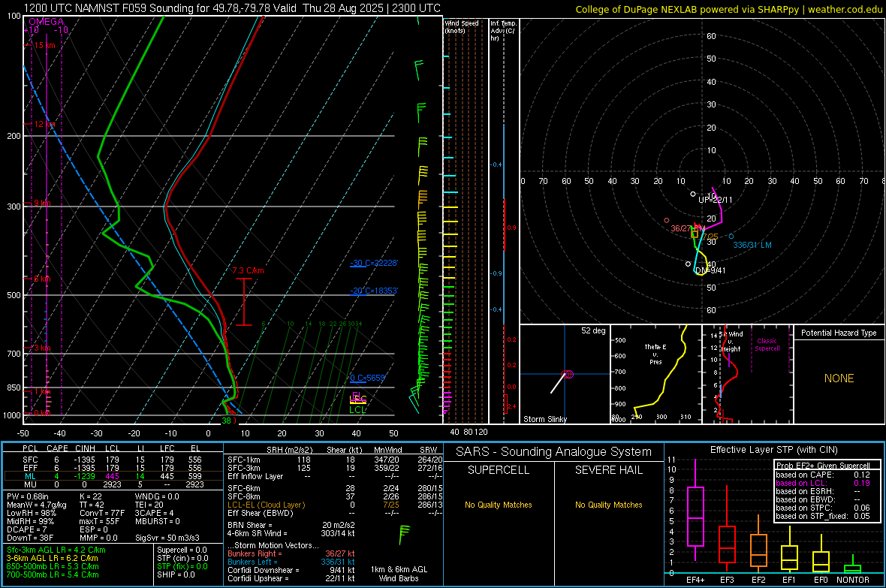Click Supercell = 0.0 parameter
This screenshot has height=588, width=886.
click(182, 550)
